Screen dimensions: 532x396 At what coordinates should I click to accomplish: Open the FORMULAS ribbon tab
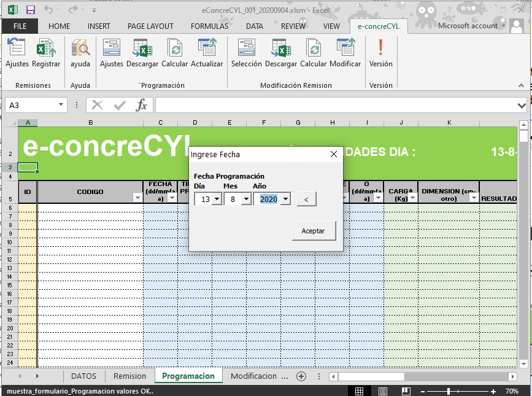point(209,26)
